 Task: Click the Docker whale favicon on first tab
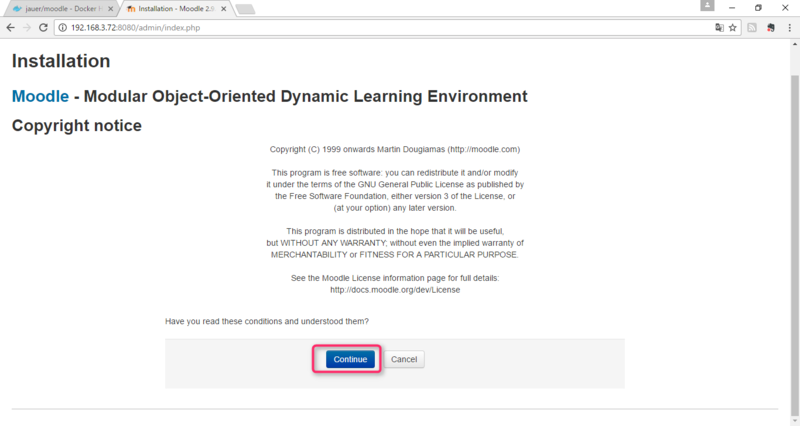click(17, 9)
